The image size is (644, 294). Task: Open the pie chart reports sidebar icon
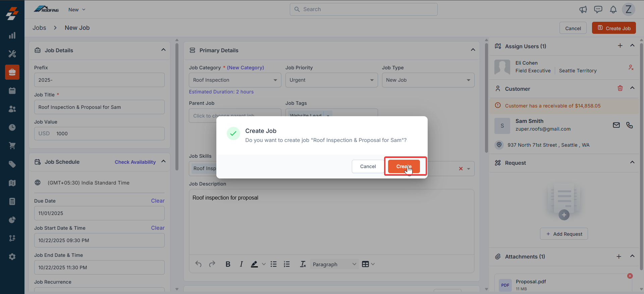(x=12, y=220)
